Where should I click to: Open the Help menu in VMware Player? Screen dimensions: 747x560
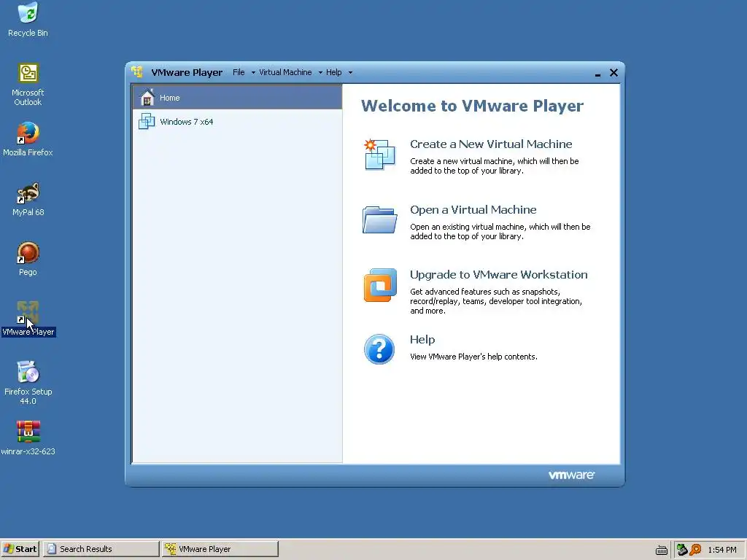(333, 72)
